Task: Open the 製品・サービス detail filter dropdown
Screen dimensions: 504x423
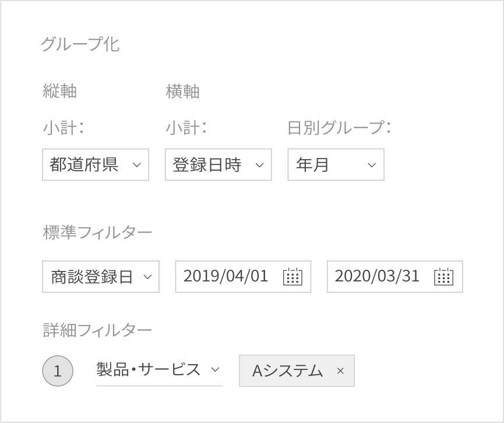Action: tap(158, 369)
